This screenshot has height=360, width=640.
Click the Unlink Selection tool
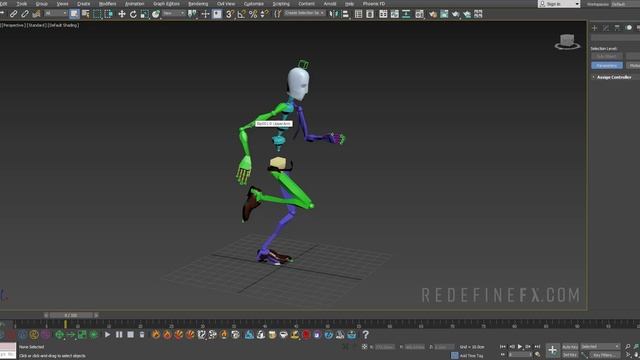point(25,14)
